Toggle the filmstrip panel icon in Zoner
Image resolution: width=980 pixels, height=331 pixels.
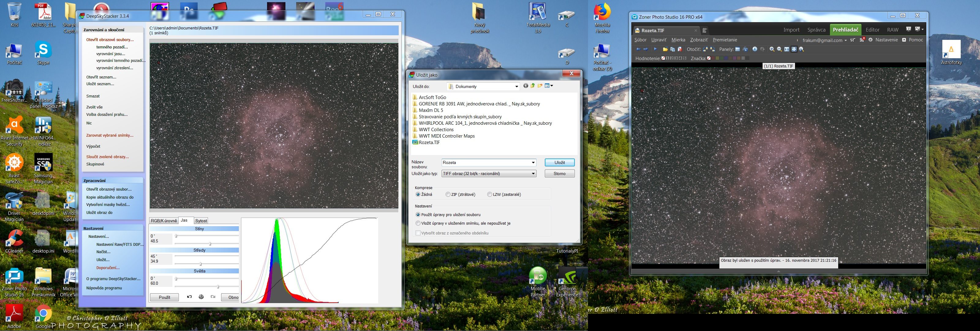click(x=738, y=49)
